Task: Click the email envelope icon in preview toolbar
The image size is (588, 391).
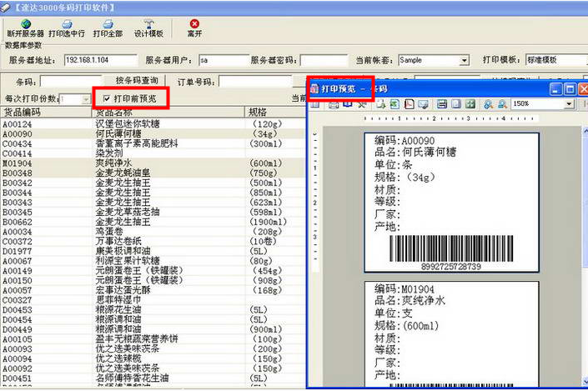Action: (423, 104)
